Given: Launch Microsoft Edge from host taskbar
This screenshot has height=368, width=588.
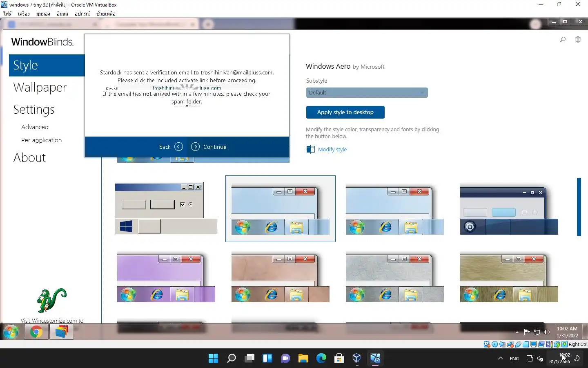Looking at the screenshot, I should coord(321,358).
